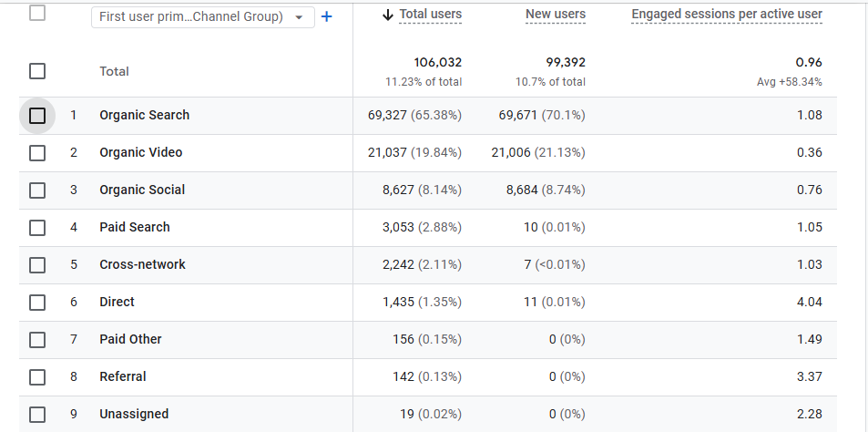Click Organic Search total users 69,327 (65.38%)
Image resolution: width=868 pixels, height=432 pixels.
(x=414, y=115)
